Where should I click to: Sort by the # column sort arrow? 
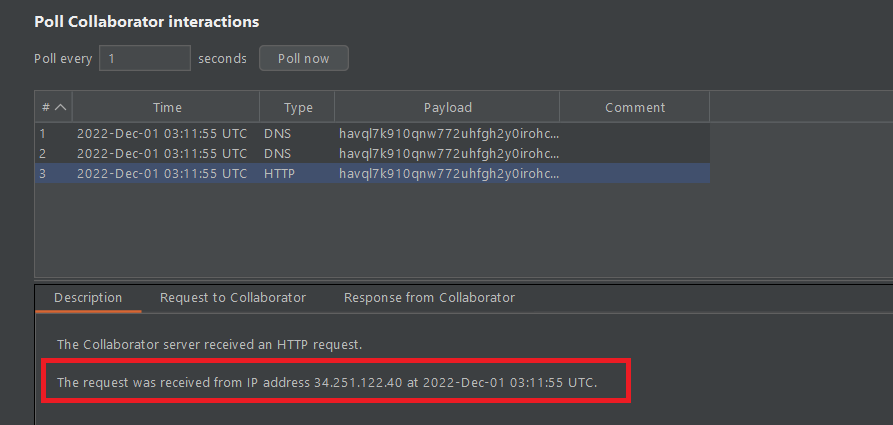coord(60,107)
